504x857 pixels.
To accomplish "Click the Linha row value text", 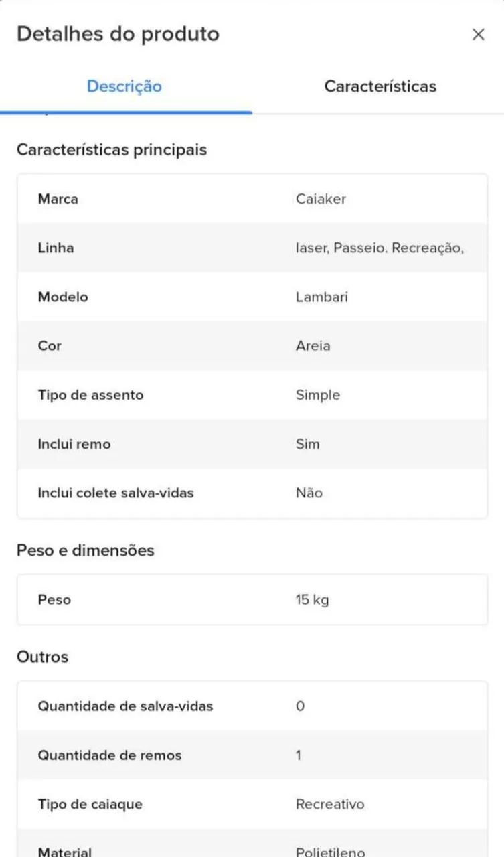I will click(x=380, y=248).
